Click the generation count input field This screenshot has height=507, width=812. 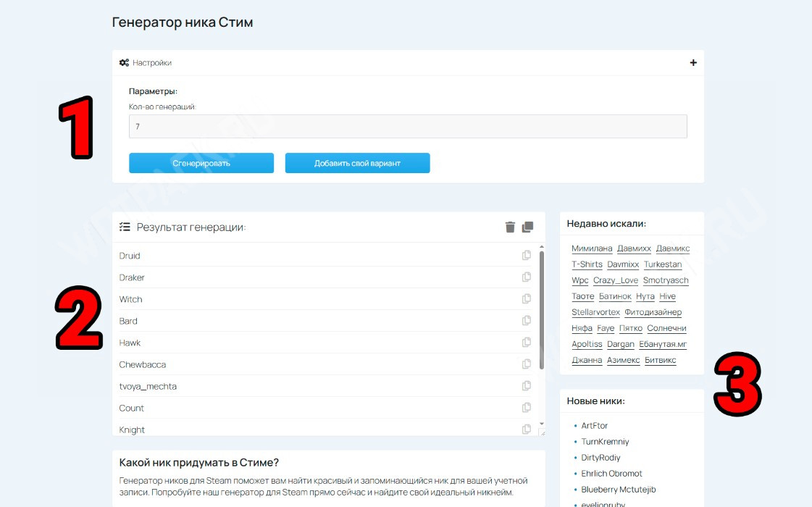[408, 126]
